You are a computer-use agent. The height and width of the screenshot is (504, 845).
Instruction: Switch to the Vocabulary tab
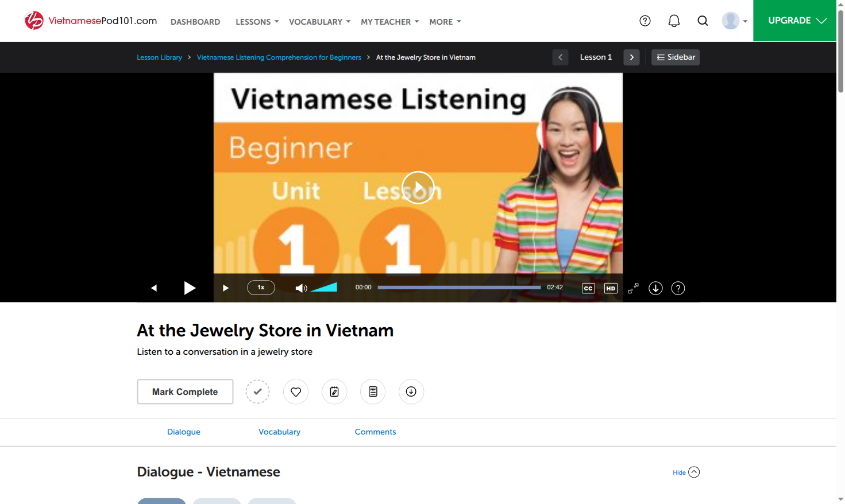pos(279,432)
